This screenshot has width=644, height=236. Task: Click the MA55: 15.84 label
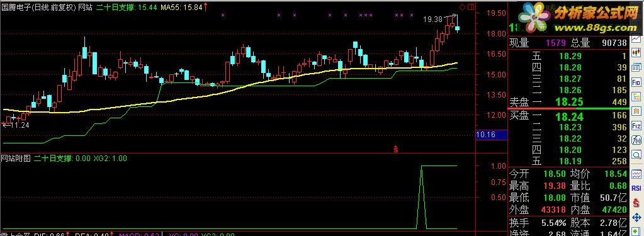click(x=181, y=7)
